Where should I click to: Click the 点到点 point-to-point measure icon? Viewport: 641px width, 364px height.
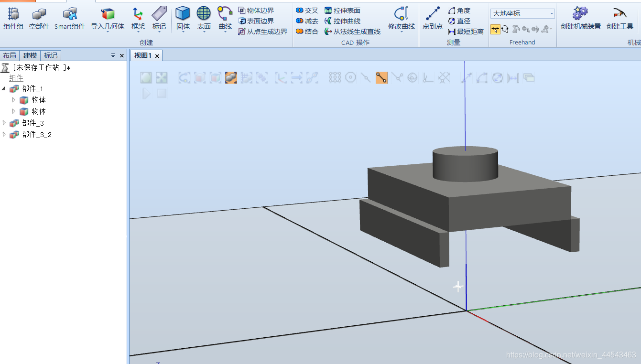coord(433,13)
